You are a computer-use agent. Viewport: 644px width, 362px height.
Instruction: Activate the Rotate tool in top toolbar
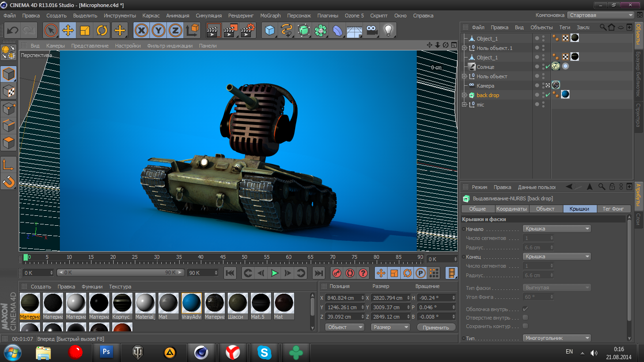102,31
